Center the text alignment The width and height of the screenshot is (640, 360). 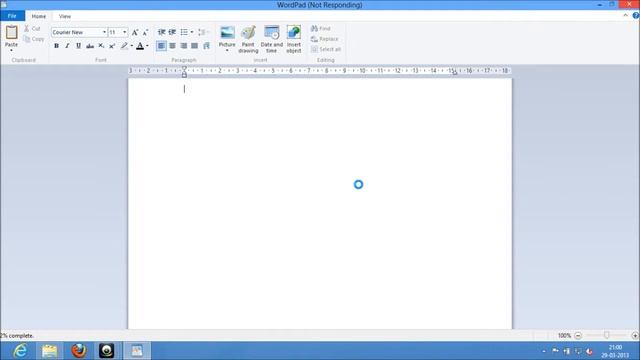point(173,46)
